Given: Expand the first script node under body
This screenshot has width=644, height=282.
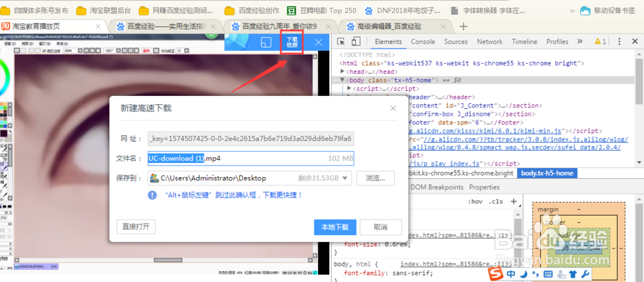Looking at the screenshot, I should 350,89.
